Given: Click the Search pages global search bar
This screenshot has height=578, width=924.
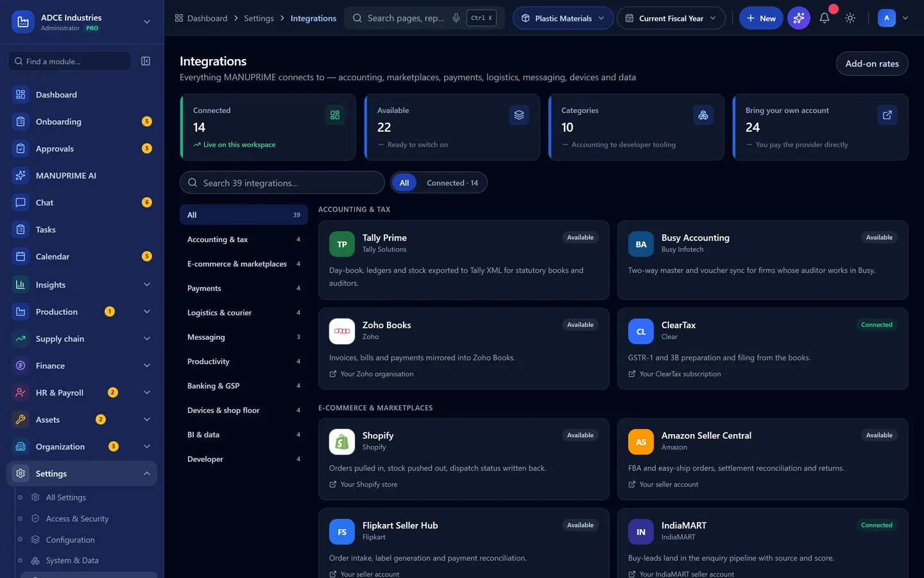Looking at the screenshot, I should pyautogui.click(x=425, y=18).
